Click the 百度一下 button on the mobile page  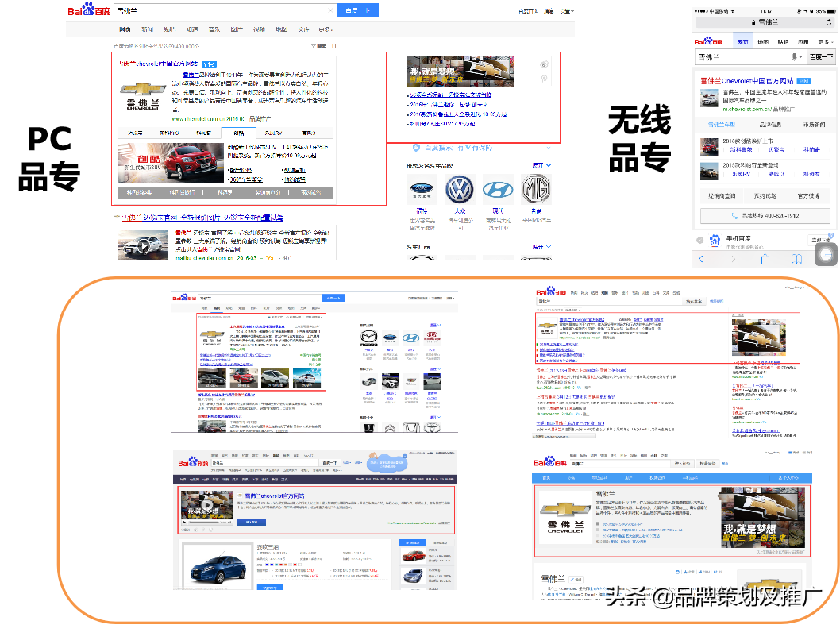[x=821, y=57]
